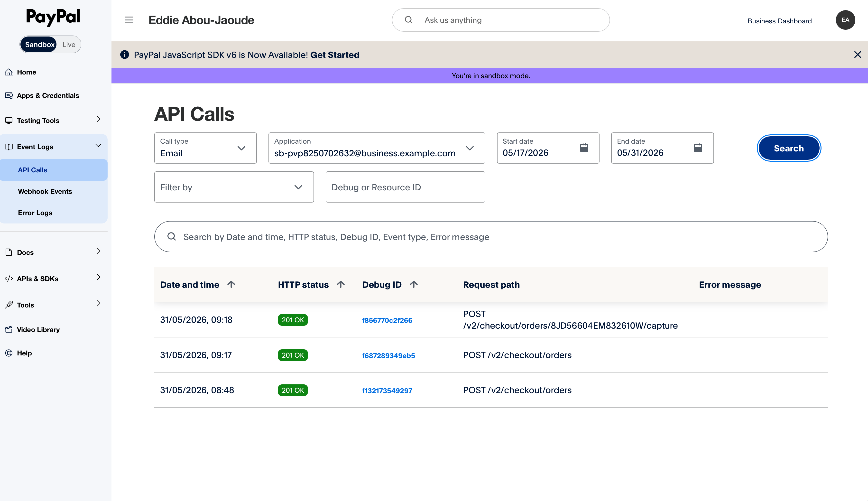Click the Event Logs book icon

(x=9, y=147)
